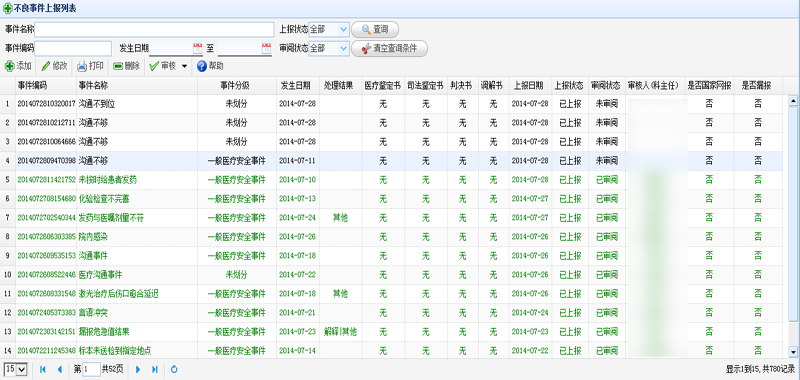Click event code 2014072405373383
This screenshot has width=800, height=380.
46,313
